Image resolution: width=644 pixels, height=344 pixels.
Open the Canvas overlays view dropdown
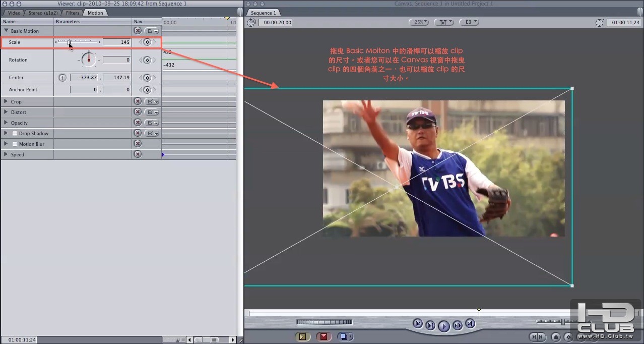[x=469, y=22]
